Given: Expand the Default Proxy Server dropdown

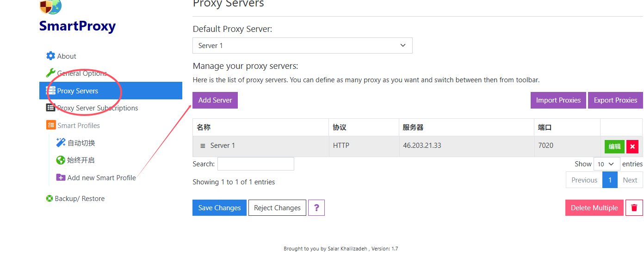Looking at the screenshot, I should tap(303, 46).
